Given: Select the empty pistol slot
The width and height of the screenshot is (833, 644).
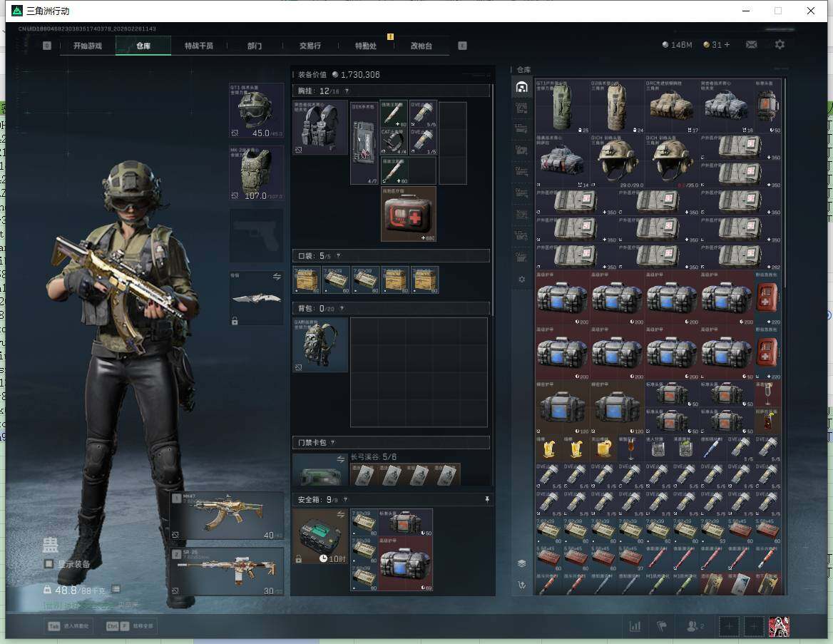Looking at the screenshot, I should point(256,235).
